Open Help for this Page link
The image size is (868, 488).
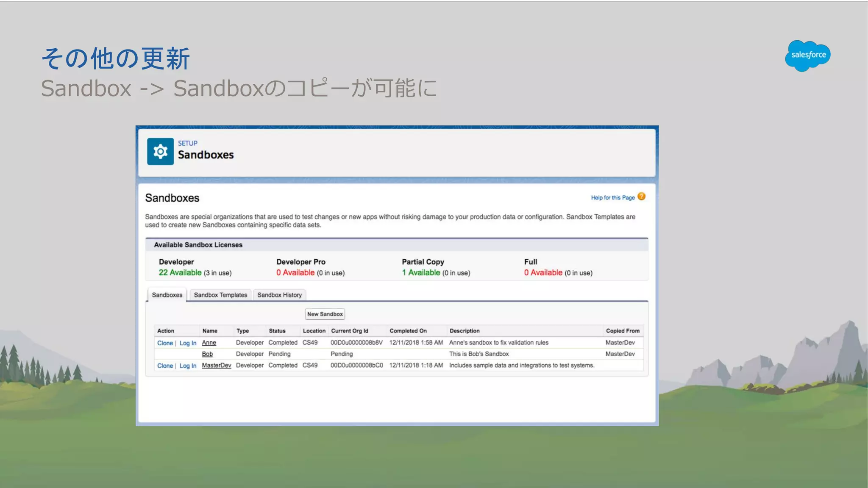[612, 197]
